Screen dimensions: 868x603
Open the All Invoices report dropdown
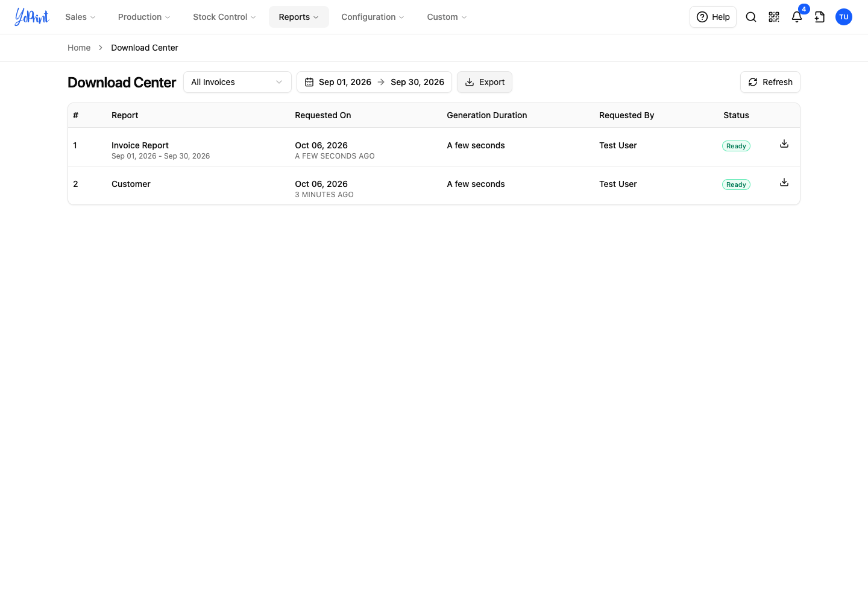[x=237, y=82]
